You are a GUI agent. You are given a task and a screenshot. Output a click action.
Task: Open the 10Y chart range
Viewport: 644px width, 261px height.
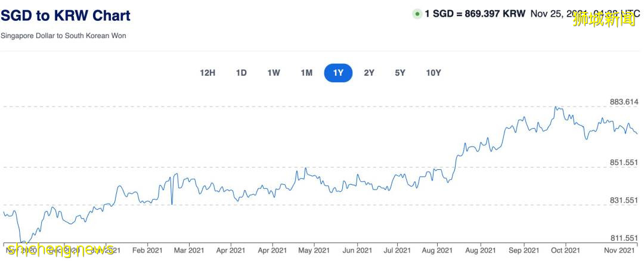pyautogui.click(x=434, y=73)
